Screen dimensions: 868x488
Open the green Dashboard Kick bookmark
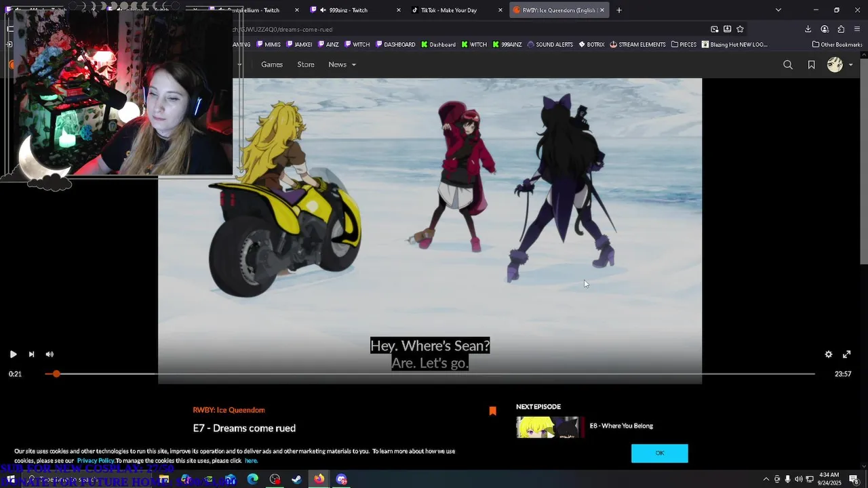[x=438, y=45]
